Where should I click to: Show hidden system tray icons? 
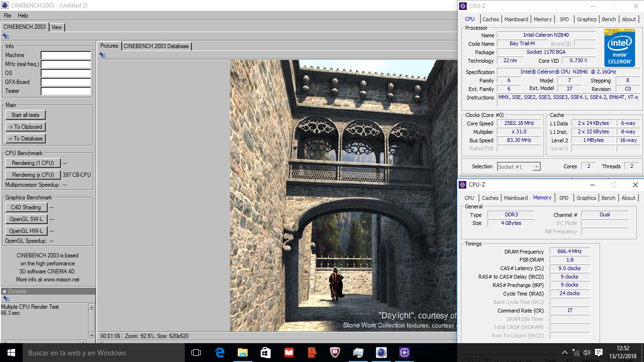(565, 353)
